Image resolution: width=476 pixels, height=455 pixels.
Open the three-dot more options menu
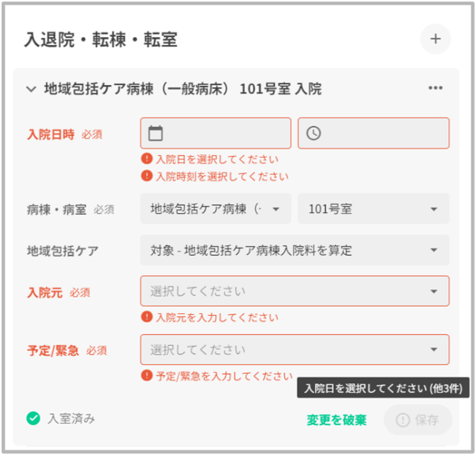click(x=435, y=88)
